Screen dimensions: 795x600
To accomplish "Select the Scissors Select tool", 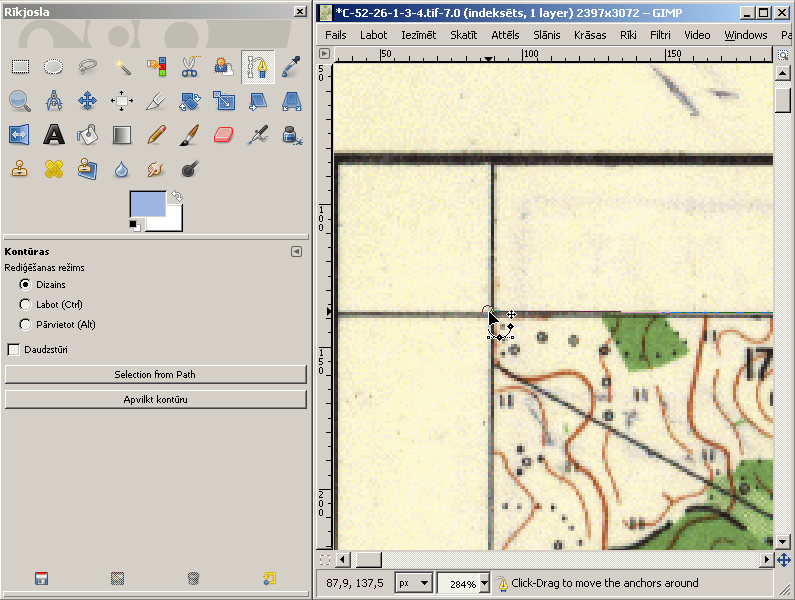I will (x=190, y=66).
